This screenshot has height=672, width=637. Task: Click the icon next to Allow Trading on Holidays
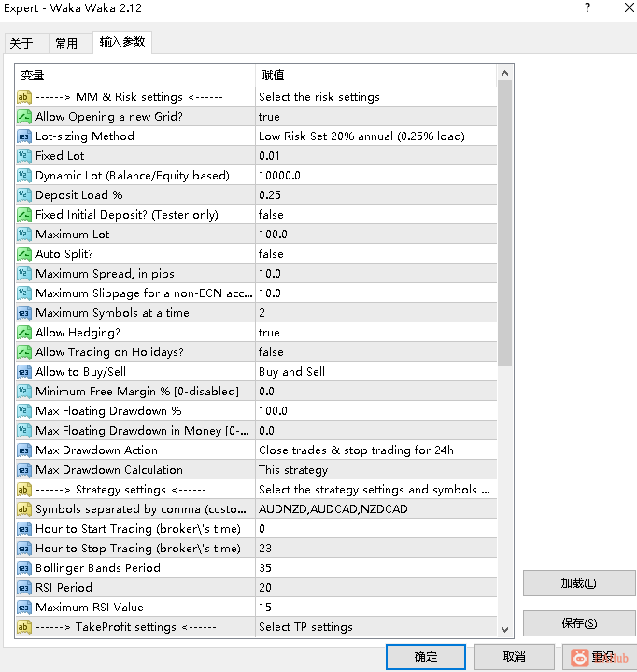coord(24,351)
